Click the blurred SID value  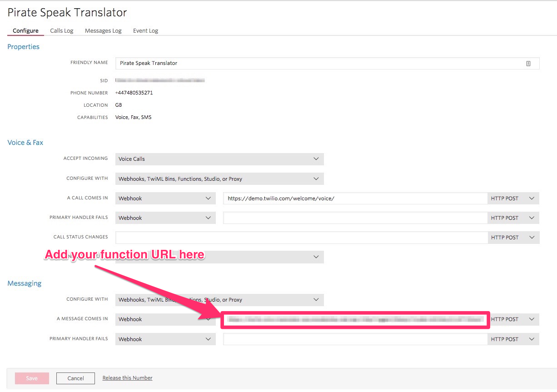pyautogui.click(x=160, y=80)
